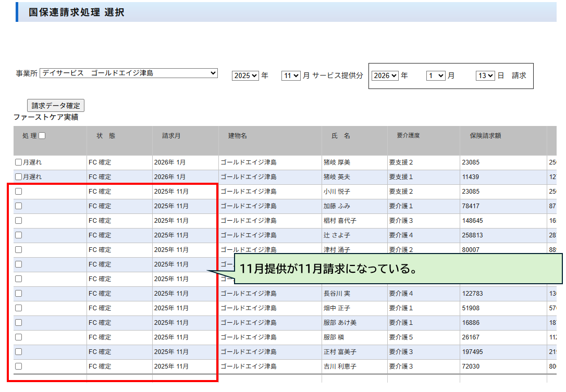The height and width of the screenshot is (392, 566).
Task: Open the billing month 1 dropdown
Action: point(436,75)
